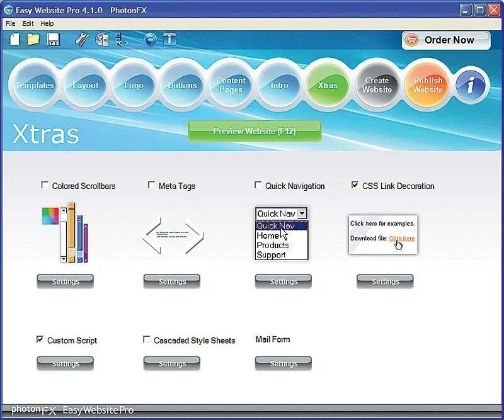This screenshot has width=504, height=420.
Task: Go to the Logo step bubble
Action: tap(134, 85)
